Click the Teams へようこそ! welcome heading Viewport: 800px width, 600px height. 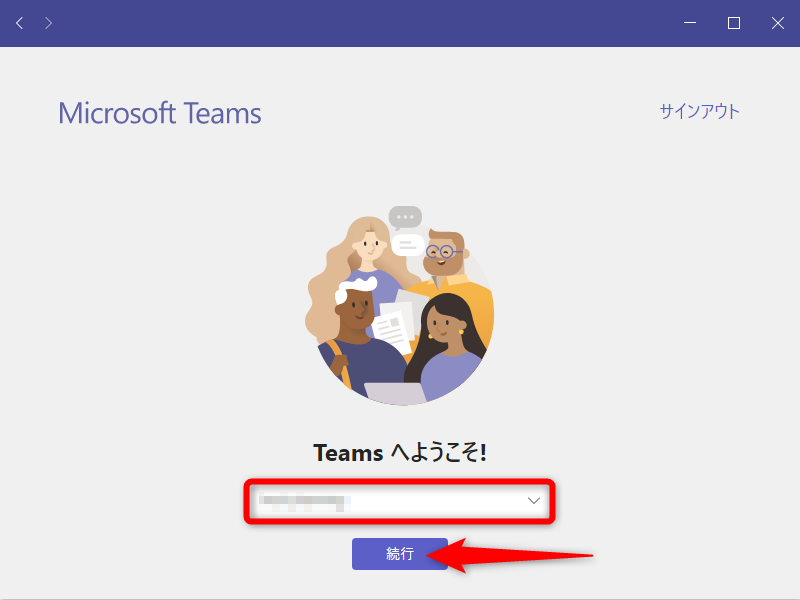[399, 452]
